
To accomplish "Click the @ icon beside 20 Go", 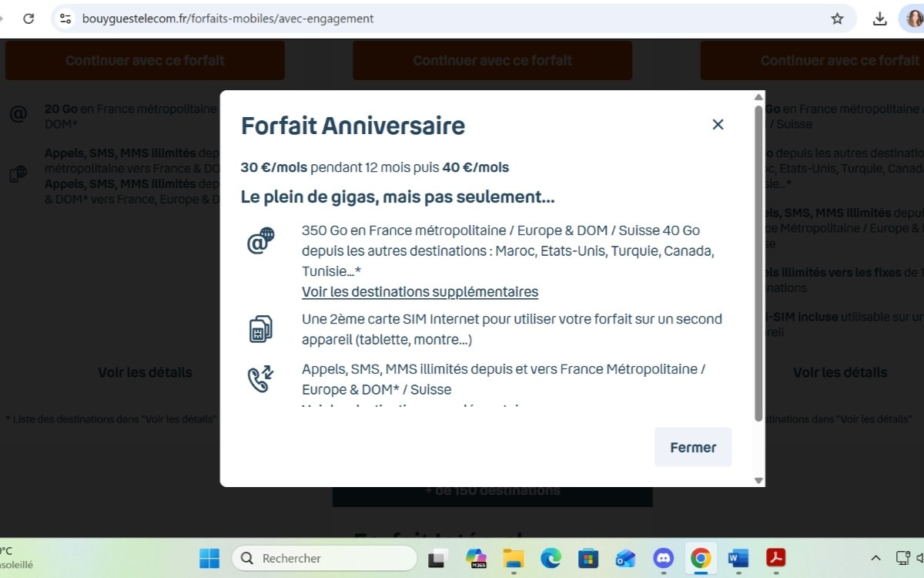I will 18,115.
